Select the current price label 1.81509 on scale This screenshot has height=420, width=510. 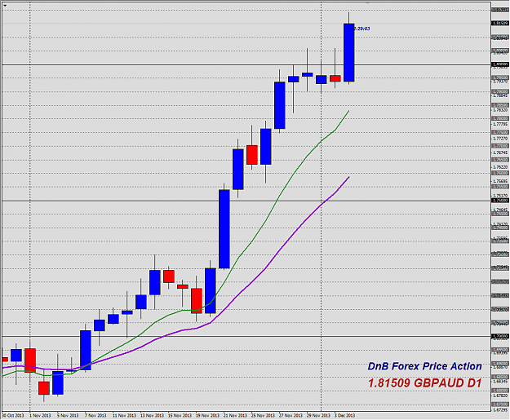(500, 23)
